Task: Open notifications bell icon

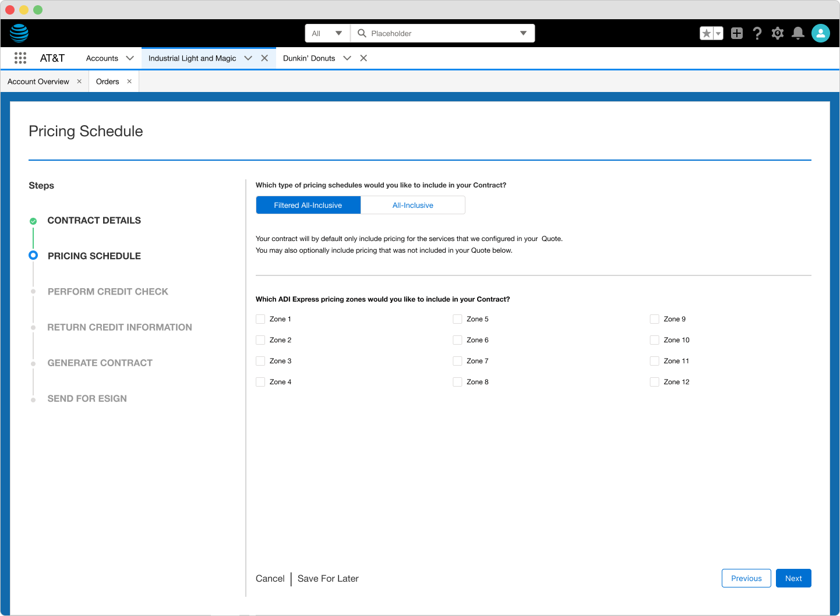Action: pos(798,33)
